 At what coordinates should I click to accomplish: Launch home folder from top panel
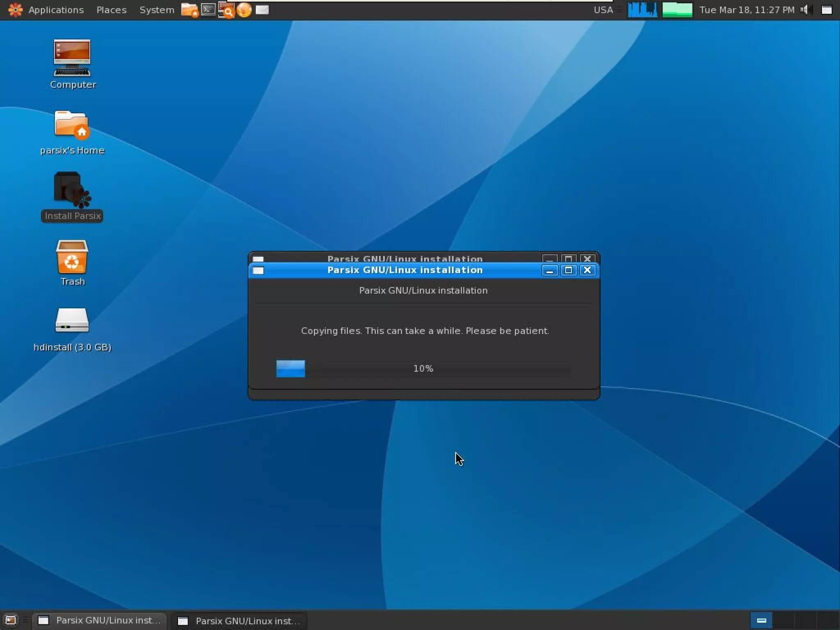(x=189, y=10)
